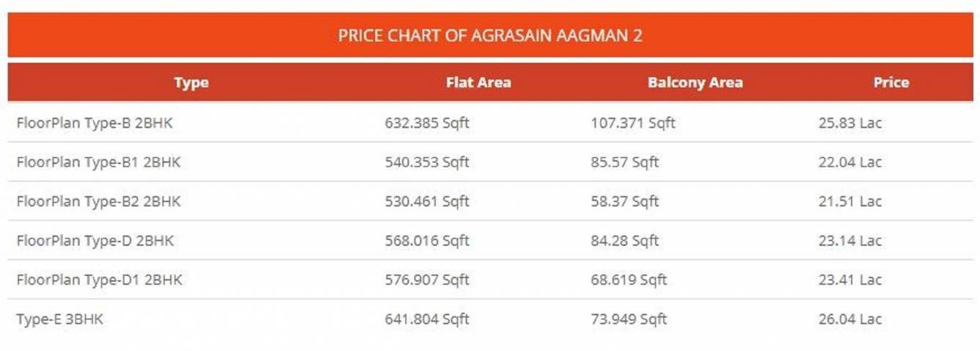
Task: Select the FloorPlan Type-D 2BHK row label
Action: pyautogui.click(x=95, y=241)
